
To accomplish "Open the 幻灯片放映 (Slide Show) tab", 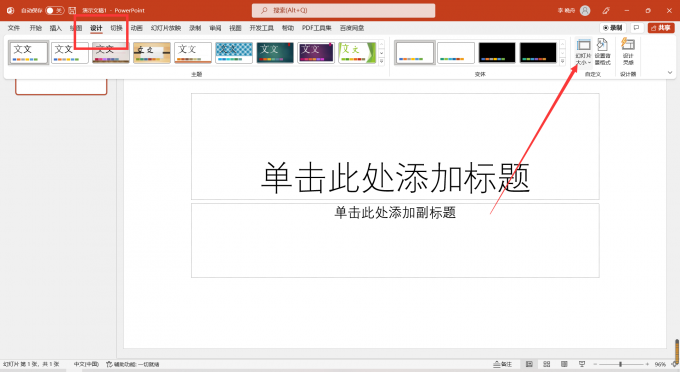I will point(166,28).
